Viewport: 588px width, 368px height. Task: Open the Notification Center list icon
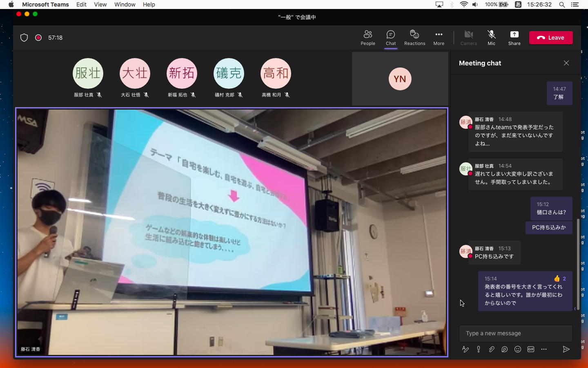(x=575, y=4)
